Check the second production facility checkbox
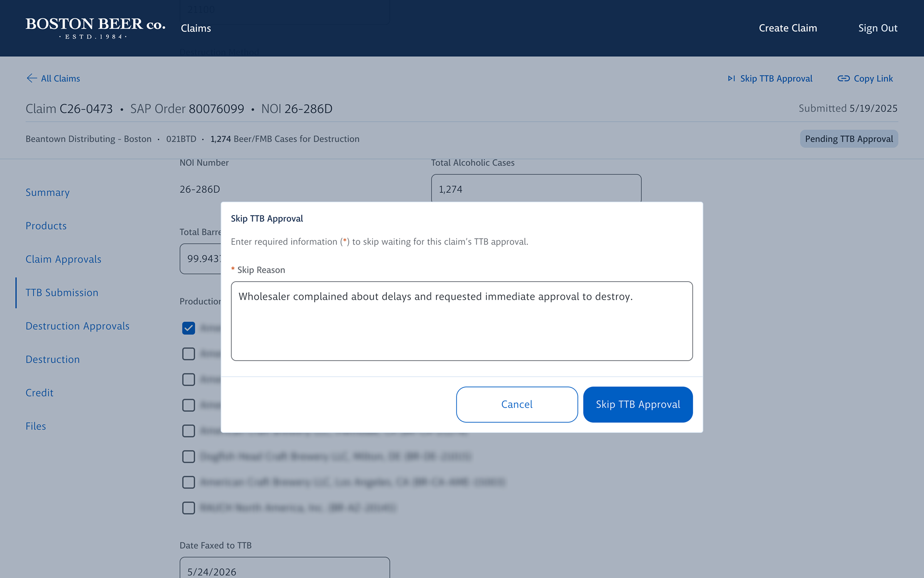The image size is (924, 578). pos(189,354)
